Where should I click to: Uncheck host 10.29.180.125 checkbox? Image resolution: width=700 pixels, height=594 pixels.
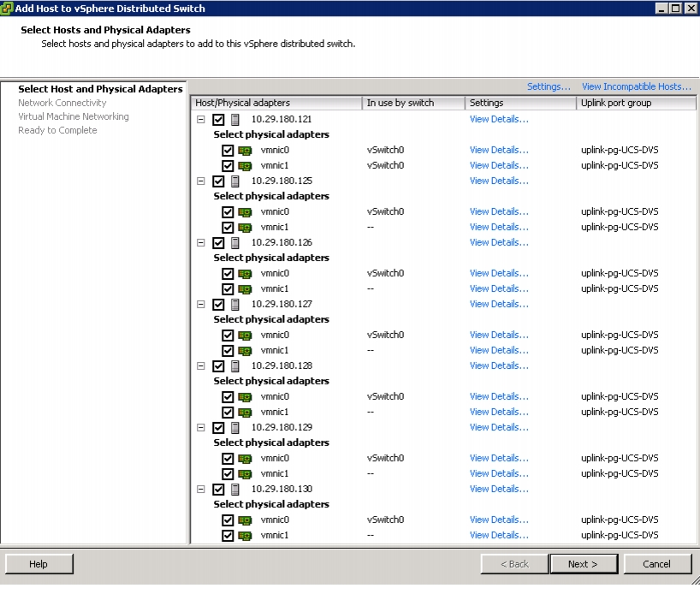coord(218,181)
